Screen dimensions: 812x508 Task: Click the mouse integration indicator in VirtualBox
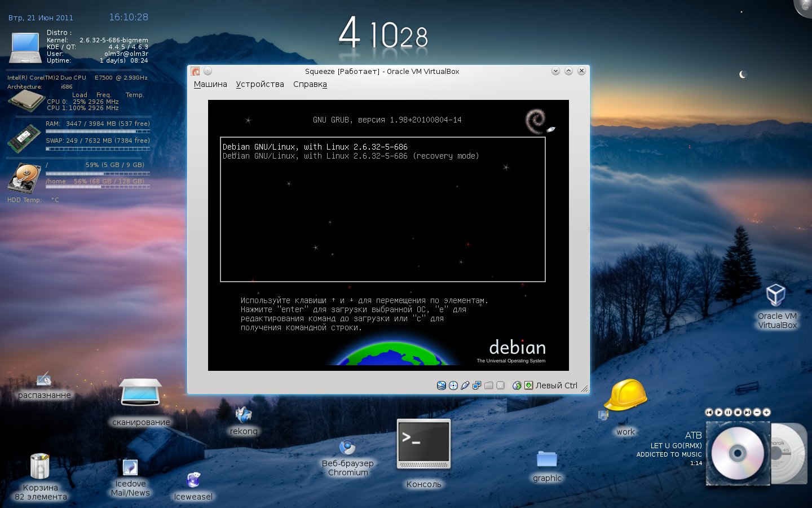pyautogui.click(x=517, y=386)
